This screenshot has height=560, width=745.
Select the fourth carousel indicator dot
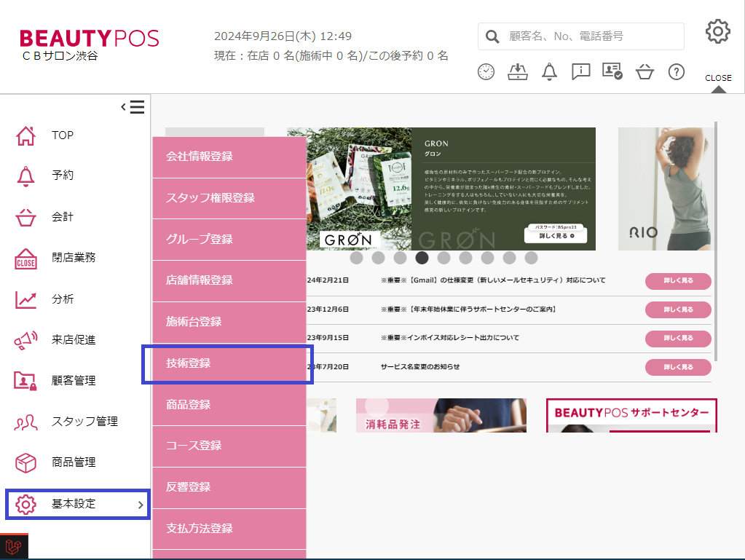pos(422,258)
